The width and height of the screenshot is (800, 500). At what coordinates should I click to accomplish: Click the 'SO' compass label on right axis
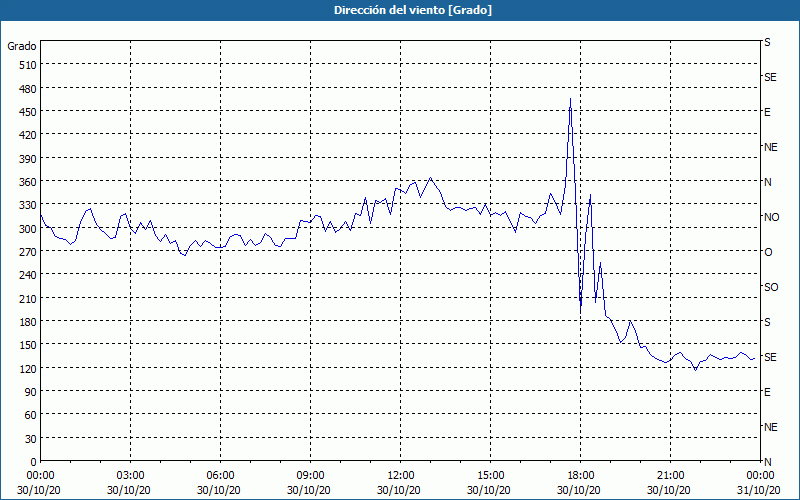(x=771, y=287)
